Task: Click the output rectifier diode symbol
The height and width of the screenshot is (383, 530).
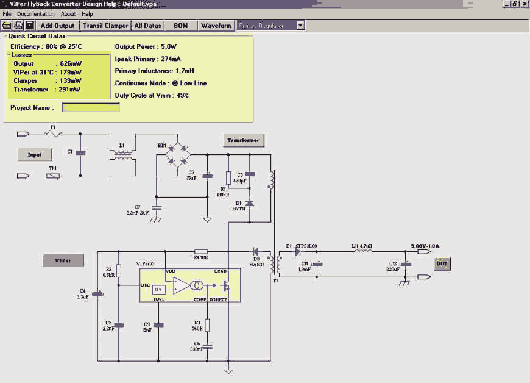Action: pos(297,251)
